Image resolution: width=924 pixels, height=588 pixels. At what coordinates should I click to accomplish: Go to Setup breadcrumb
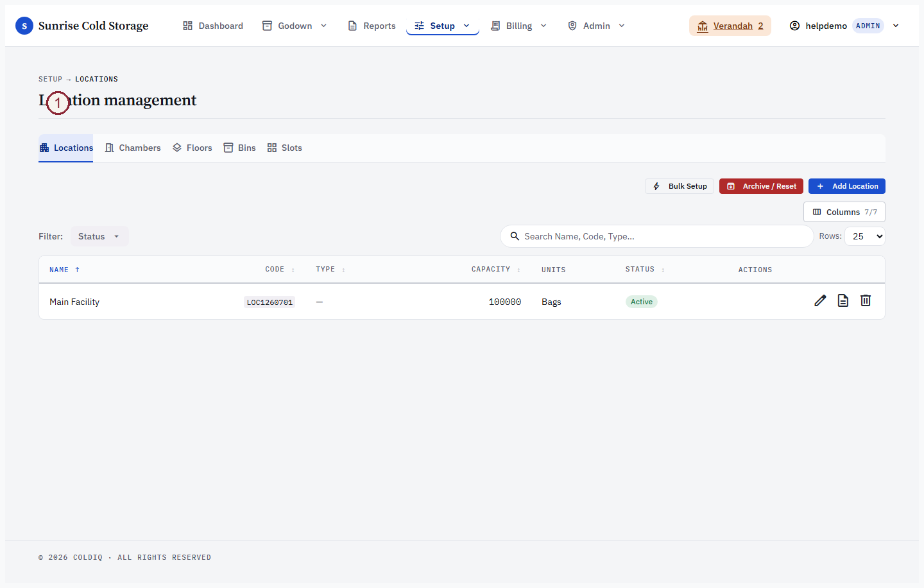click(x=50, y=79)
